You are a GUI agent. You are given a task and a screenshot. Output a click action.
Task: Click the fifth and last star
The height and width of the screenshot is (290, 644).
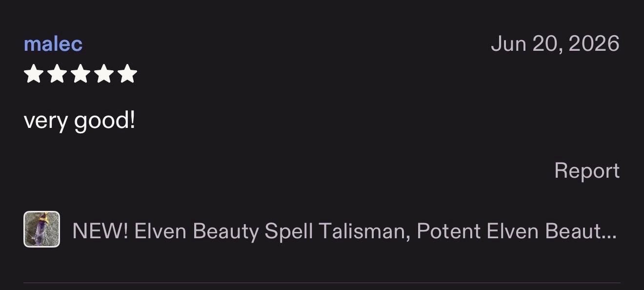click(x=127, y=74)
